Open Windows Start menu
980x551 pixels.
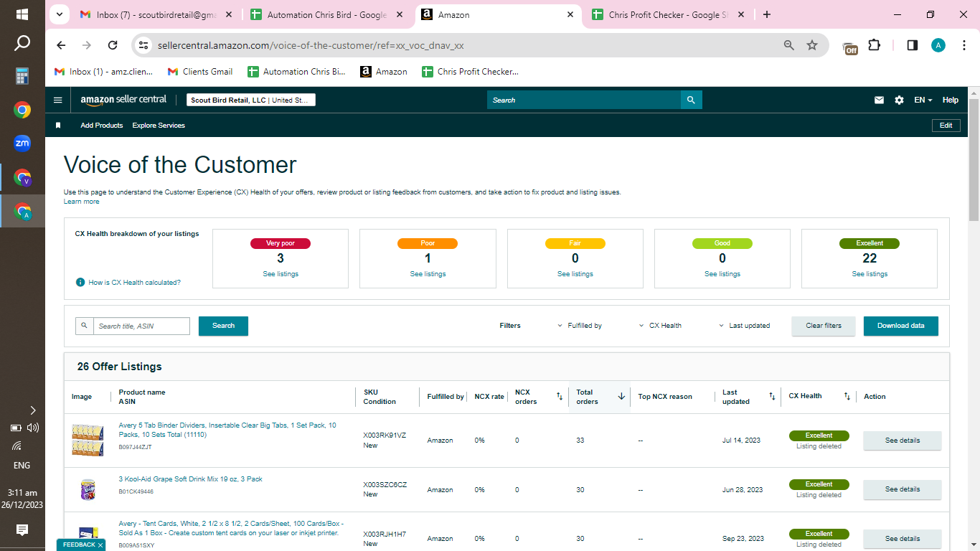pyautogui.click(x=22, y=14)
